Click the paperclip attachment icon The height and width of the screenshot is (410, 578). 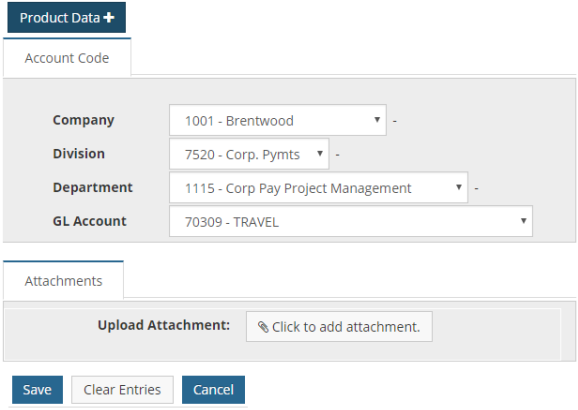(x=263, y=327)
